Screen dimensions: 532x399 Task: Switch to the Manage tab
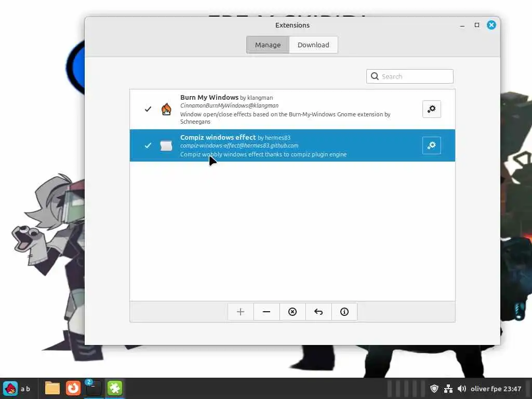268,45
